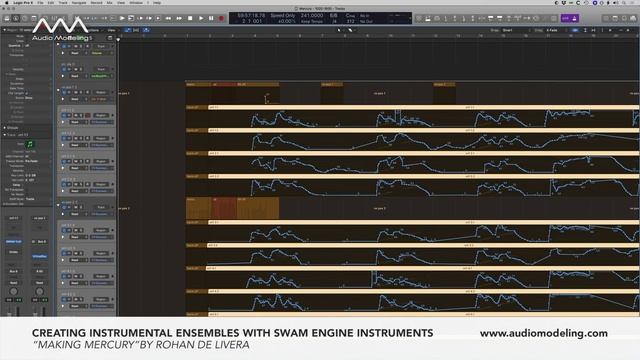
Task: Open the Help menu
Action: pos(157,2)
